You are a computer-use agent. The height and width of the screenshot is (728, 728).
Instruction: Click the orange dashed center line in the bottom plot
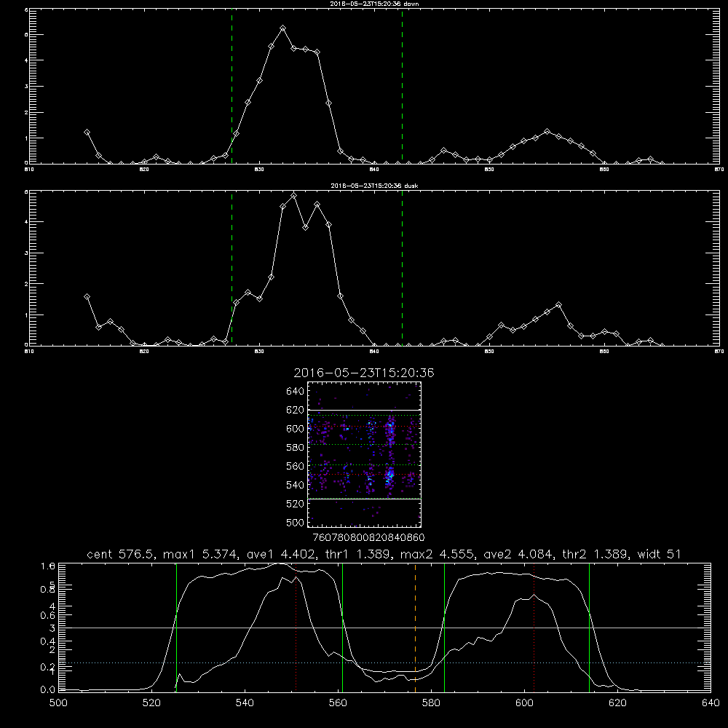pos(415,628)
